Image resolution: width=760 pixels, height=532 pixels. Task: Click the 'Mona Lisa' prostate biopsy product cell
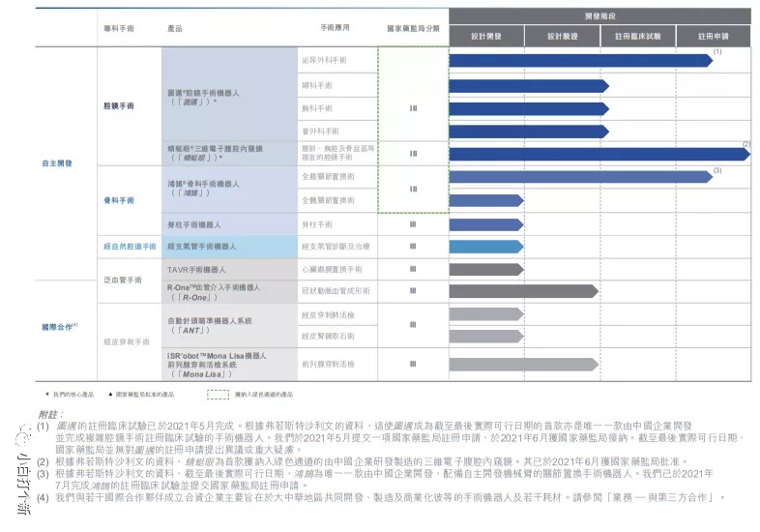click(x=229, y=365)
